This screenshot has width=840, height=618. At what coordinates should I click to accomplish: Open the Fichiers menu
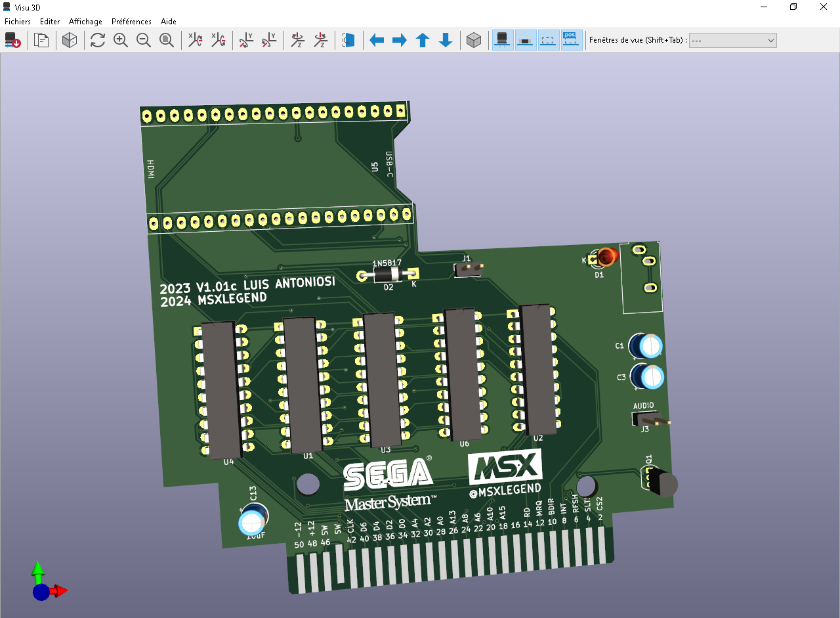tap(18, 22)
